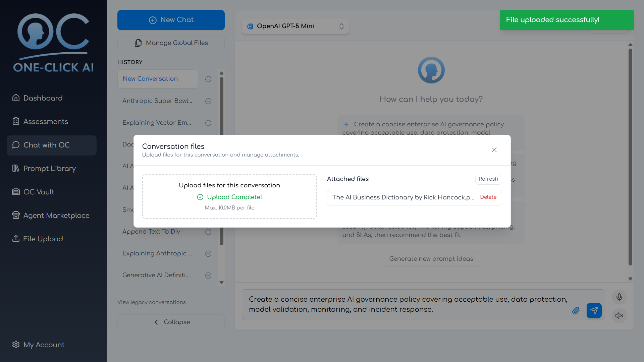
Task: Open View legacy conversations link
Action: tap(152, 302)
